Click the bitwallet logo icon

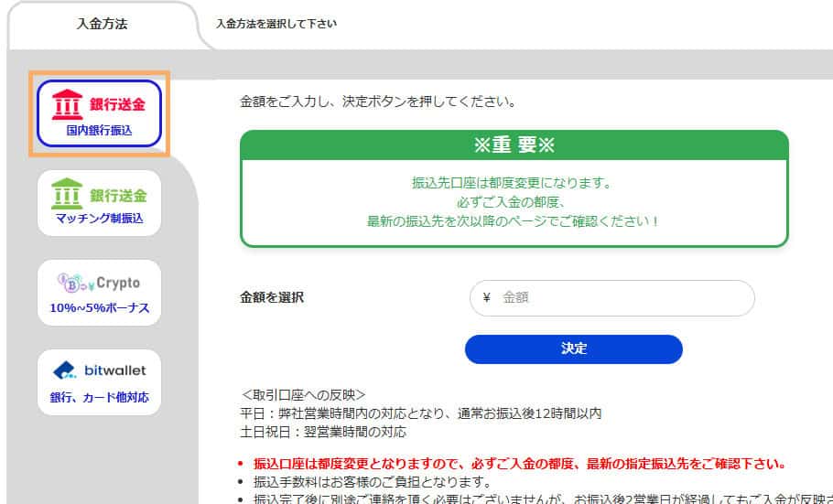(x=65, y=370)
